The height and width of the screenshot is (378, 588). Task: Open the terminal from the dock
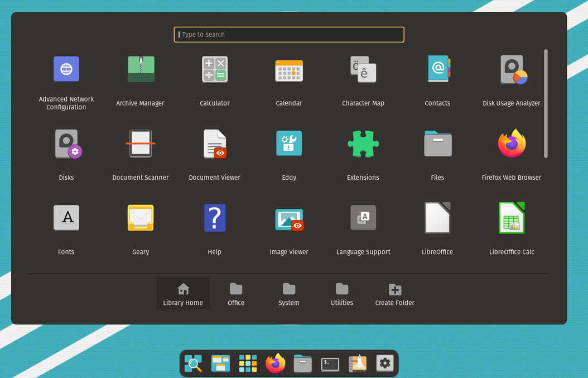330,363
